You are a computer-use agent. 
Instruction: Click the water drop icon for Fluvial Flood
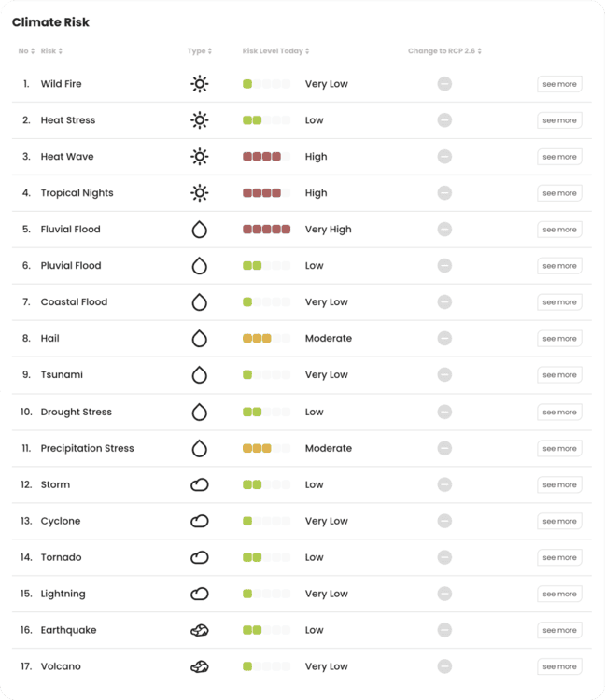[200, 230]
